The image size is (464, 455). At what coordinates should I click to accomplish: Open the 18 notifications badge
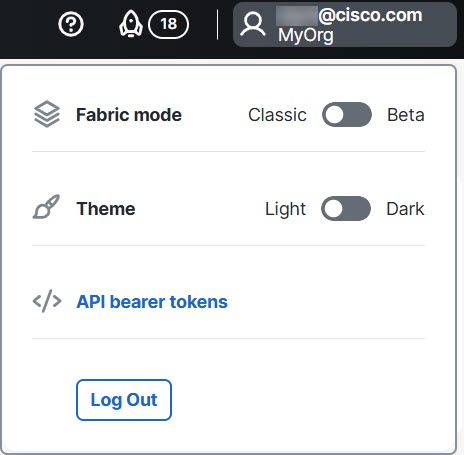(168, 24)
